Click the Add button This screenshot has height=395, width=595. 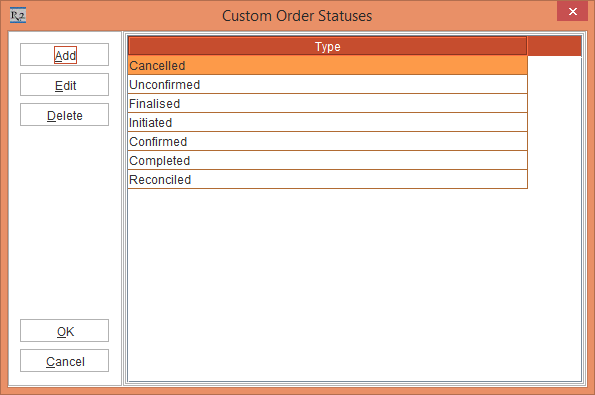(x=65, y=55)
